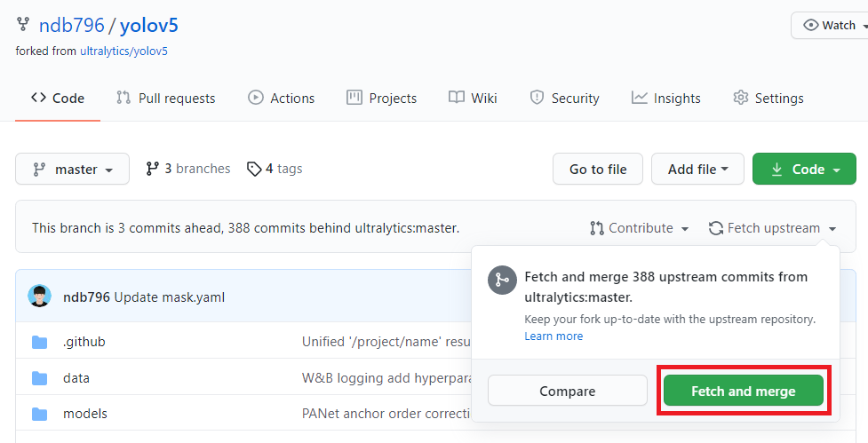
Task: Collapse the Fetch upstream menu
Action: click(x=772, y=228)
